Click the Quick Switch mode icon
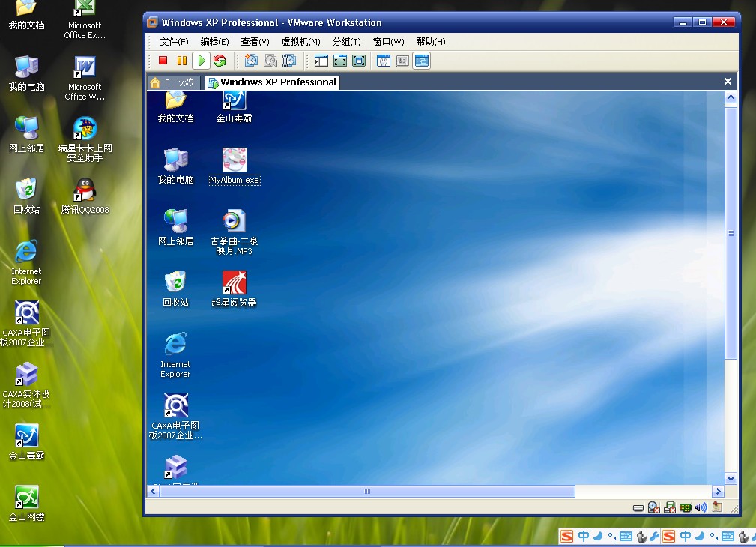Viewport: 756px width, 547px height. pyautogui.click(x=340, y=61)
